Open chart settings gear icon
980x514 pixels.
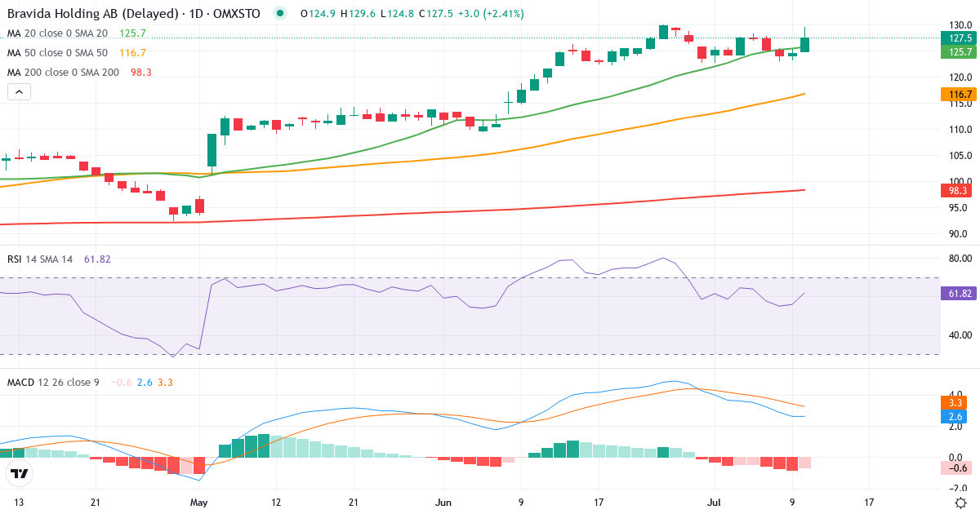pyautogui.click(x=961, y=503)
